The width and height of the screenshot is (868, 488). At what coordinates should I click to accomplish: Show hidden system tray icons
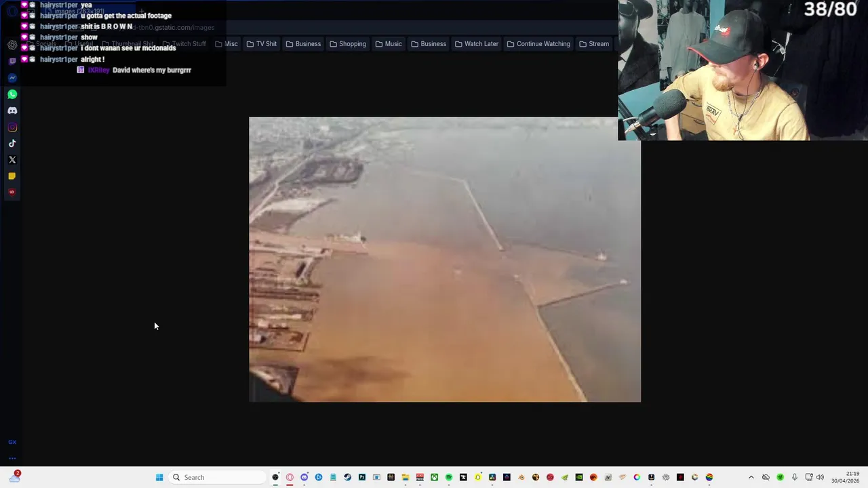coord(751,477)
